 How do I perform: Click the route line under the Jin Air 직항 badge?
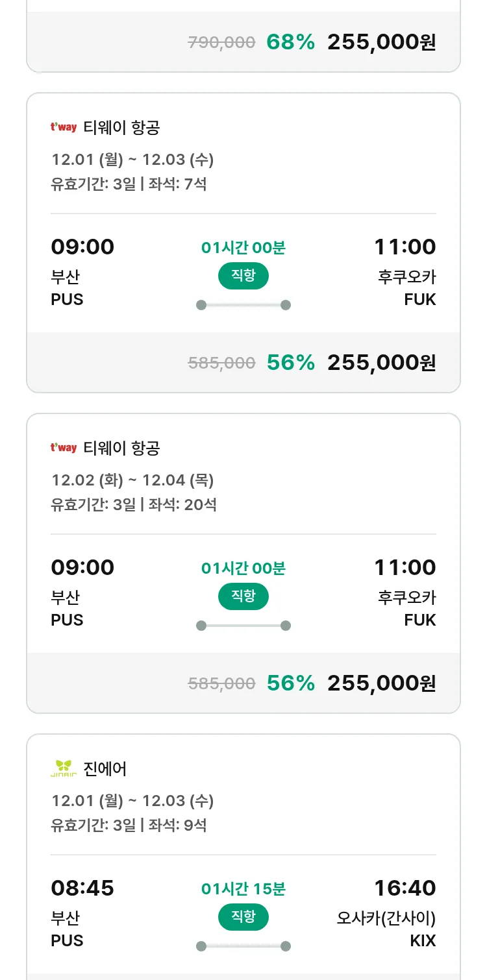pos(243,946)
